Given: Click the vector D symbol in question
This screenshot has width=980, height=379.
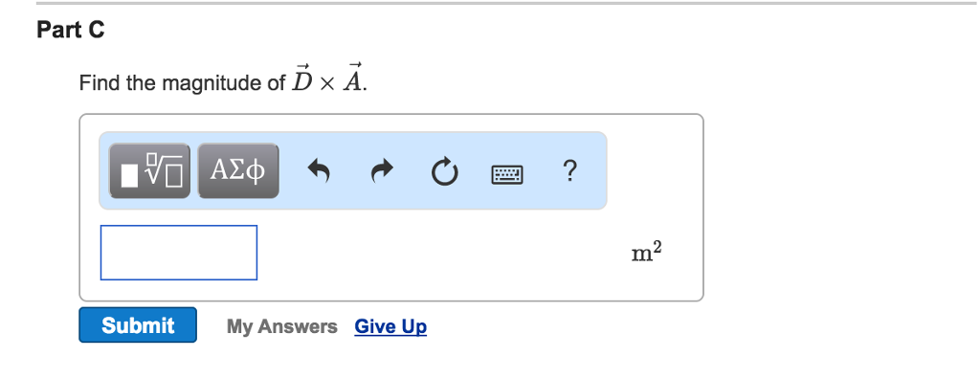Looking at the screenshot, I should pos(301,78).
